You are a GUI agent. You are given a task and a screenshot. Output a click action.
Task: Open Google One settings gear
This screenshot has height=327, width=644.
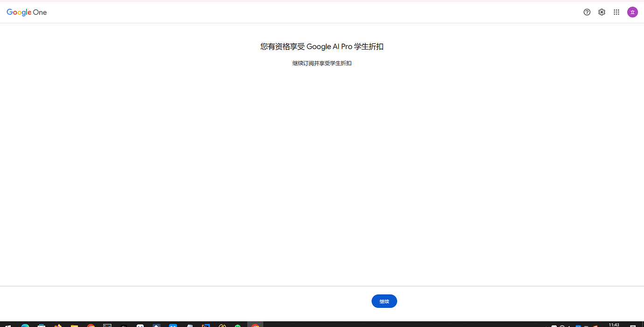coord(602,12)
